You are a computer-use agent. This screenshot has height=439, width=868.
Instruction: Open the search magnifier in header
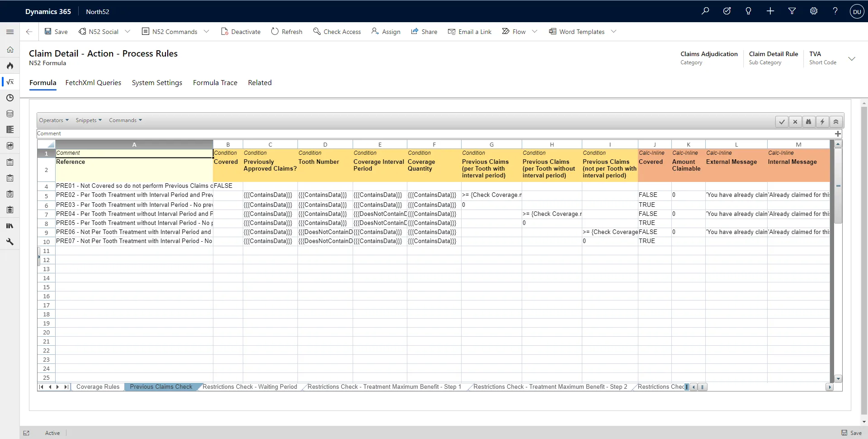point(705,11)
